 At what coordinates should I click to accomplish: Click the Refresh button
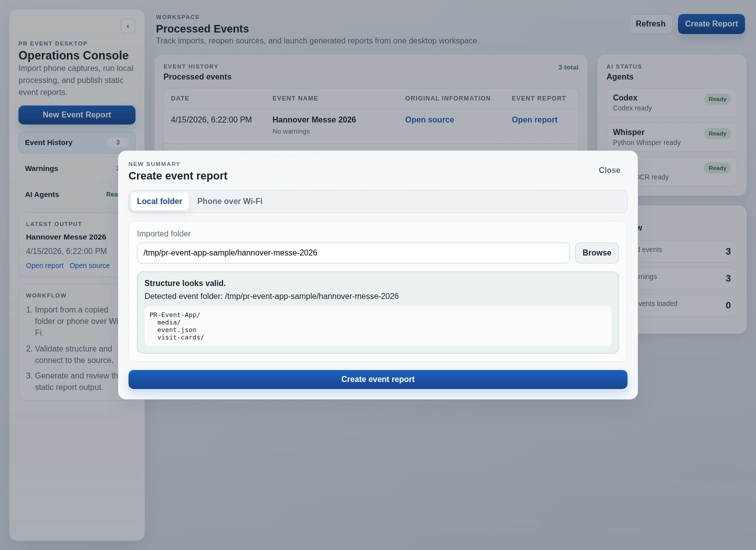point(650,24)
